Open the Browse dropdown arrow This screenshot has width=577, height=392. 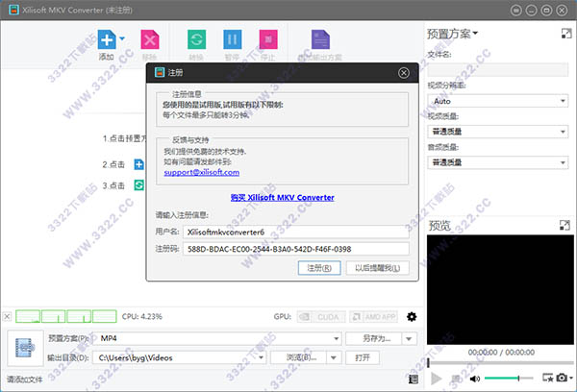click(334, 357)
